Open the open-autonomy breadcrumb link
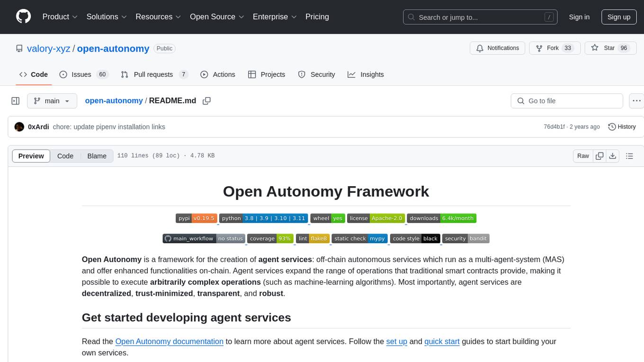Viewport: 644px width, 362px height. (114, 100)
